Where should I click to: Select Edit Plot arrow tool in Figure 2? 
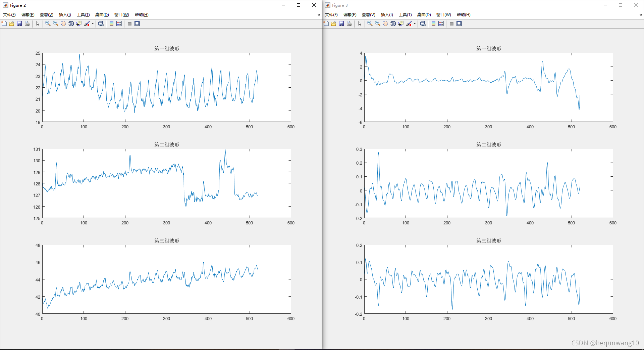tap(38, 24)
